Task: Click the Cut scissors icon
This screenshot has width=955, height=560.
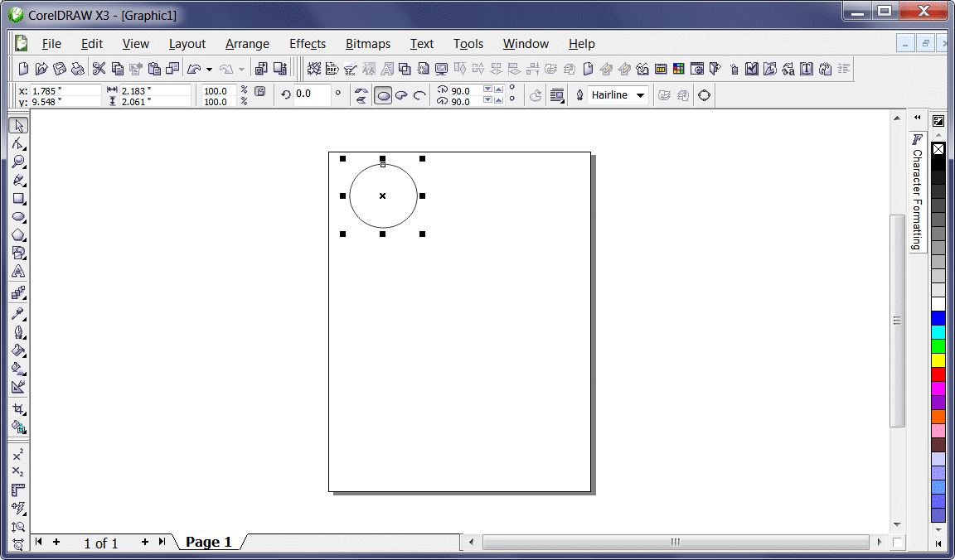Action: point(99,69)
